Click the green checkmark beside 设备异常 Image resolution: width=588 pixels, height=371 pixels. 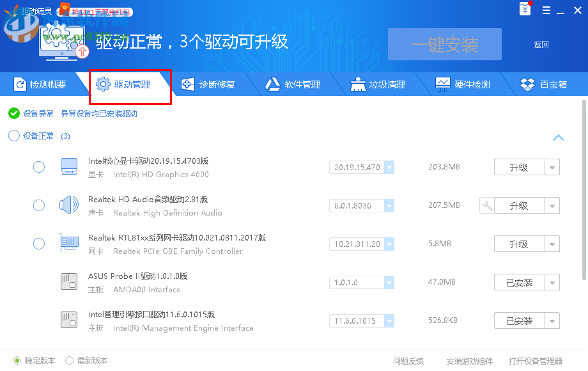[x=13, y=114]
